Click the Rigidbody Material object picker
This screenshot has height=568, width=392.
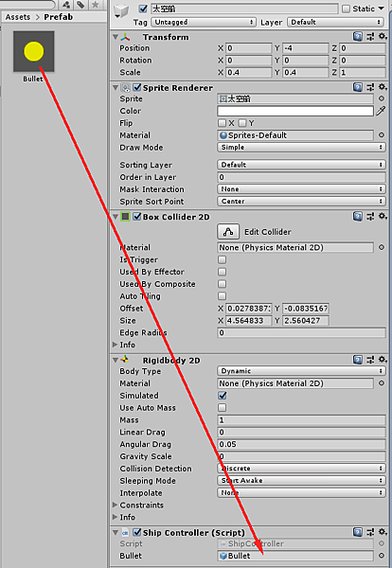click(382, 382)
